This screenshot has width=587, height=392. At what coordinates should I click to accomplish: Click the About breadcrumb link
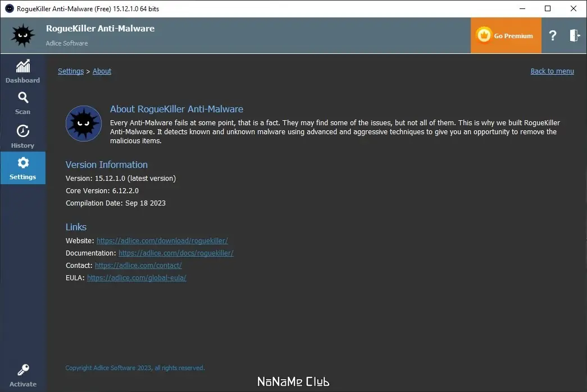(x=102, y=71)
